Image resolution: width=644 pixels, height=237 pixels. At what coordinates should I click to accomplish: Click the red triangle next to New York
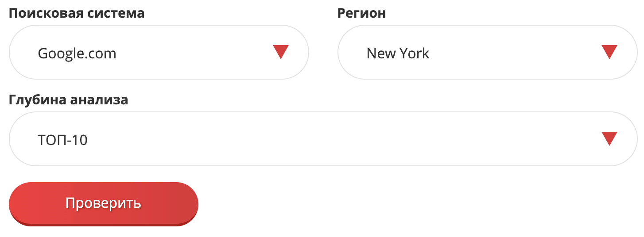click(609, 52)
